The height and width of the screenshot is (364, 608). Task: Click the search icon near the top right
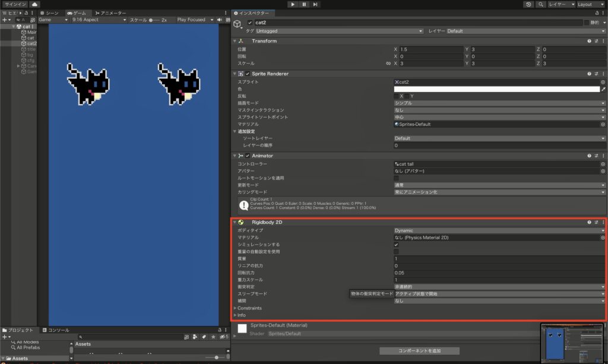pos(541,4)
